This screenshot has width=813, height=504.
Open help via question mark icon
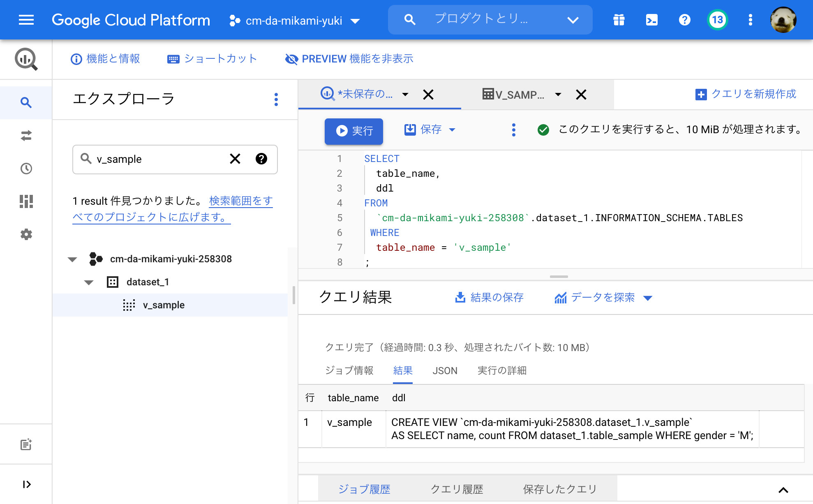684,19
